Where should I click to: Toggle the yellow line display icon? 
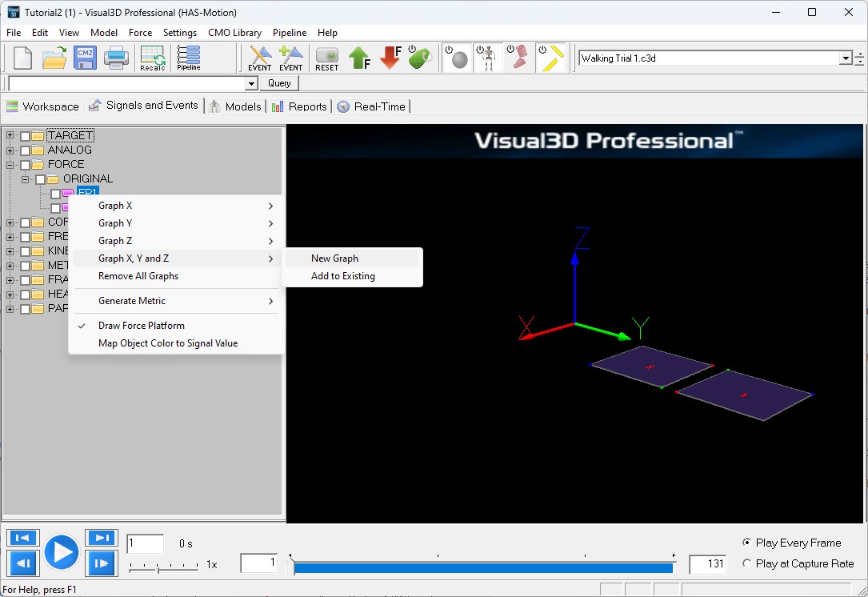pyautogui.click(x=551, y=58)
